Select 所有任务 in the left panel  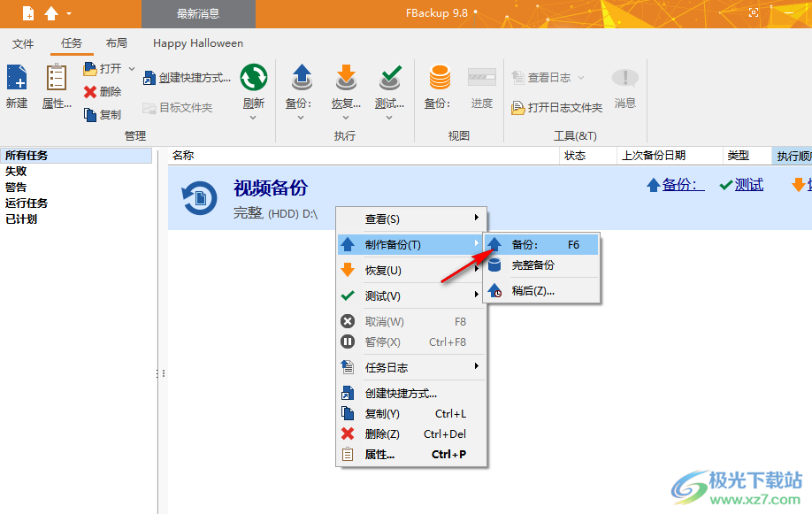point(76,156)
